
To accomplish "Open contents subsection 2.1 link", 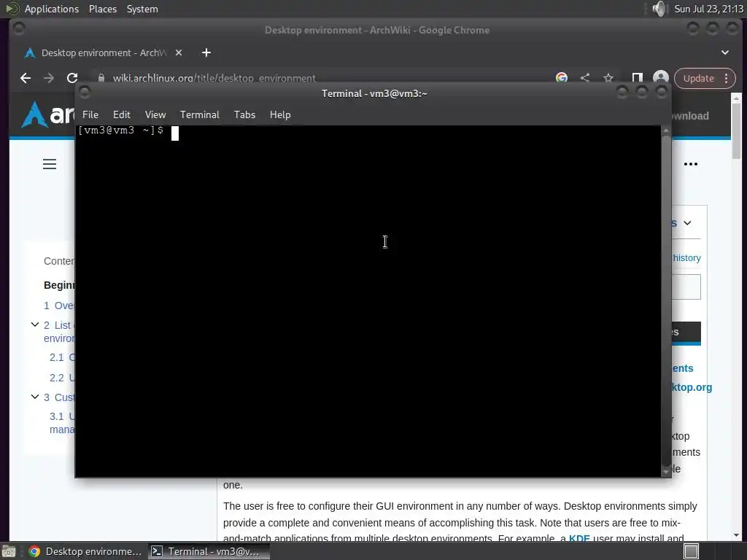I will (63, 357).
